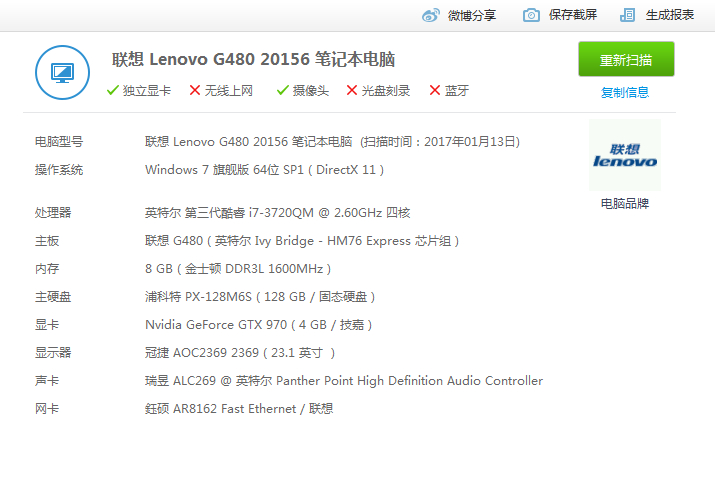Click the 蓝牙 feature label
715x500 pixels.
(x=456, y=91)
